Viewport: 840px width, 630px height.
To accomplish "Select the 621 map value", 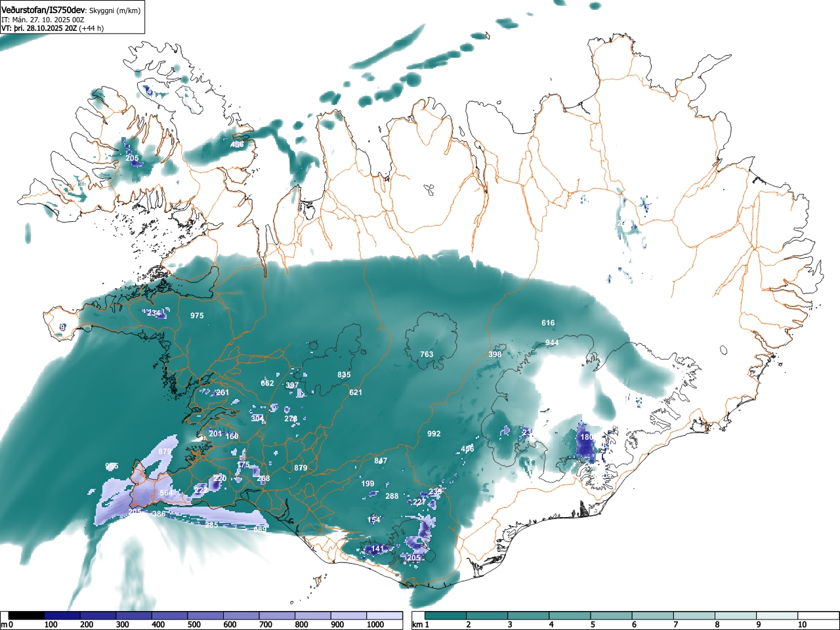I will click(x=356, y=392).
